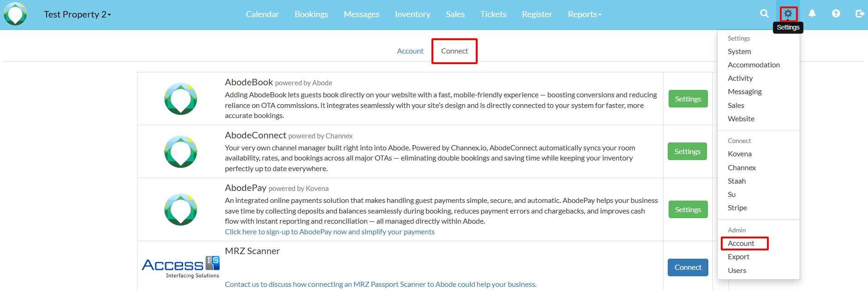Open Settings for AbodeConnect
The width and height of the screenshot is (868, 291).
click(x=688, y=151)
